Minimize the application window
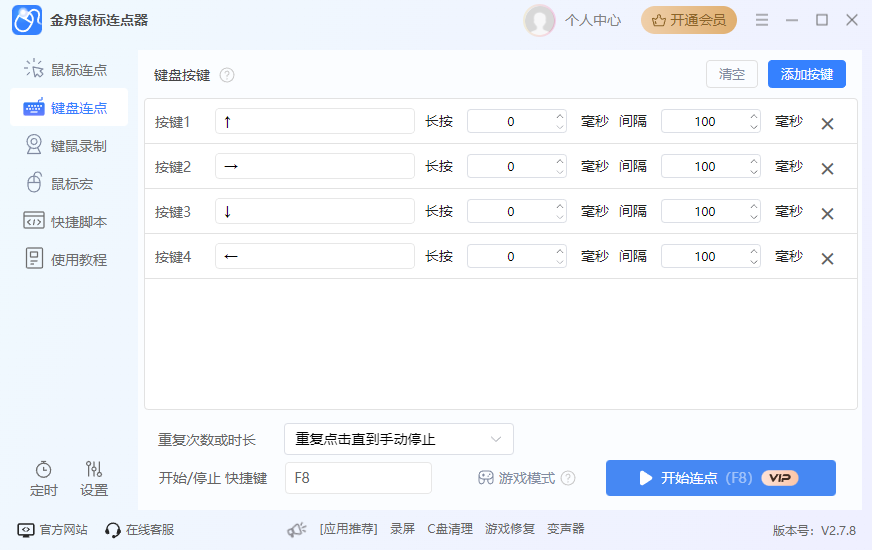 pos(792,20)
